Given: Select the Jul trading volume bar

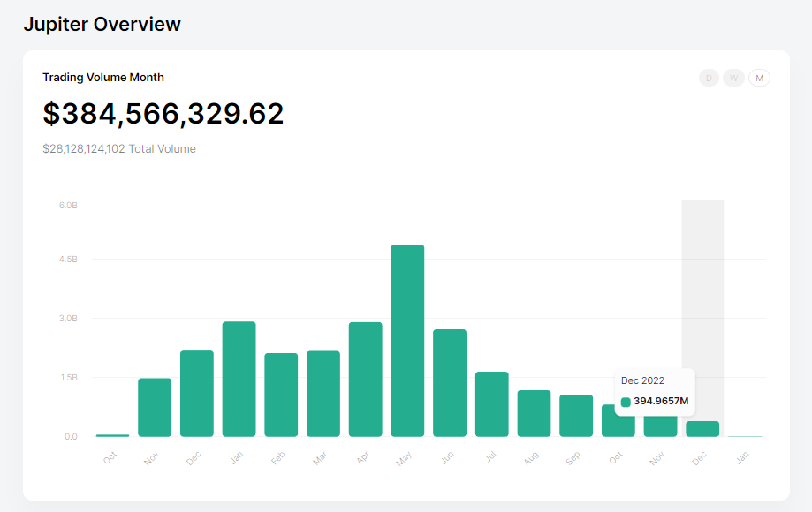Looking at the screenshot, I should click(x=492, y=404).
